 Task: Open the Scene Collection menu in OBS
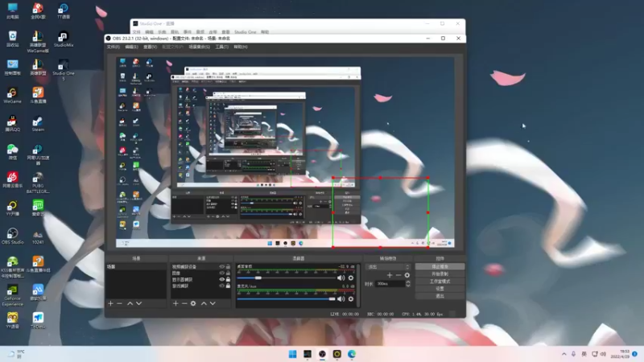click(199, 47)
